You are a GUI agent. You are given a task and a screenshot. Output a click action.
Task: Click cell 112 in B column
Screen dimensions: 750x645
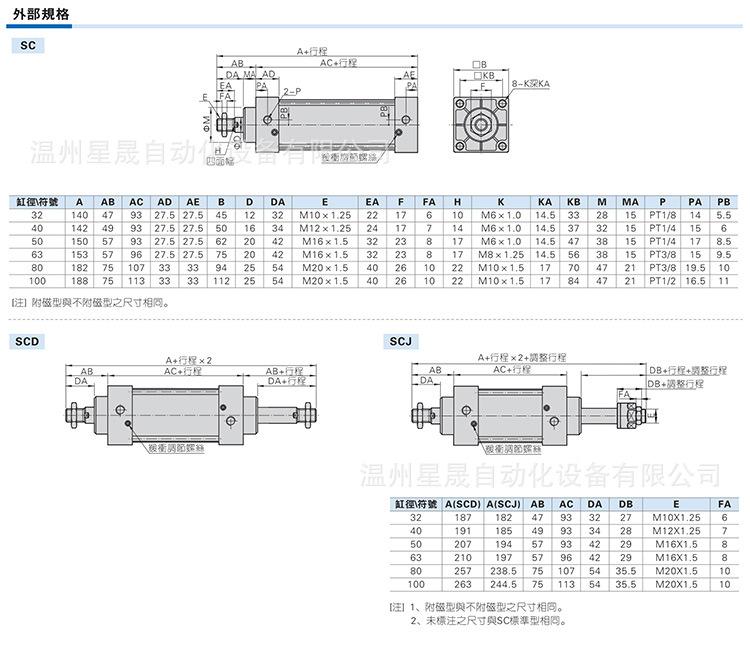coord(221,281)
